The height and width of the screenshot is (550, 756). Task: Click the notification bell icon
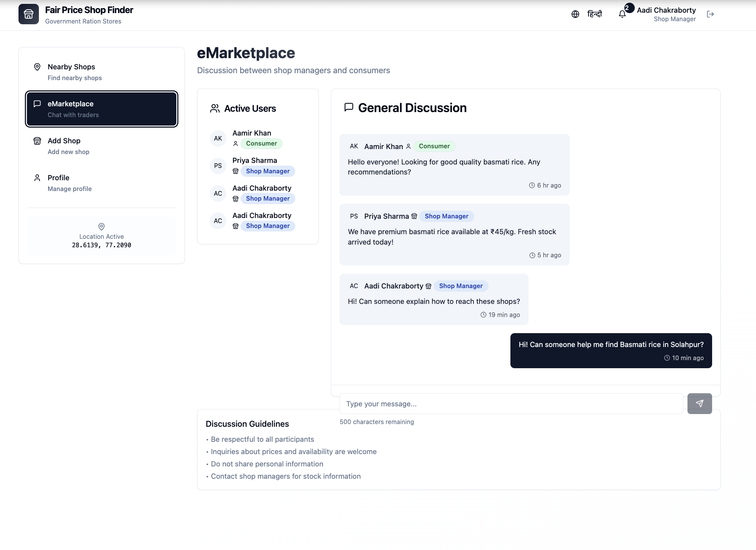(622, 14)
